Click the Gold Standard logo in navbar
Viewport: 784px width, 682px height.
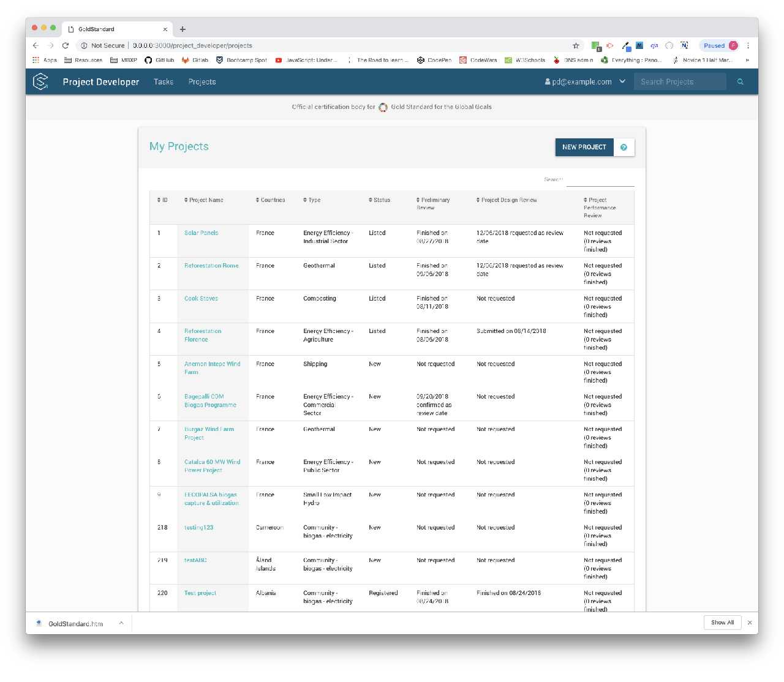click(x=40, y=81)
